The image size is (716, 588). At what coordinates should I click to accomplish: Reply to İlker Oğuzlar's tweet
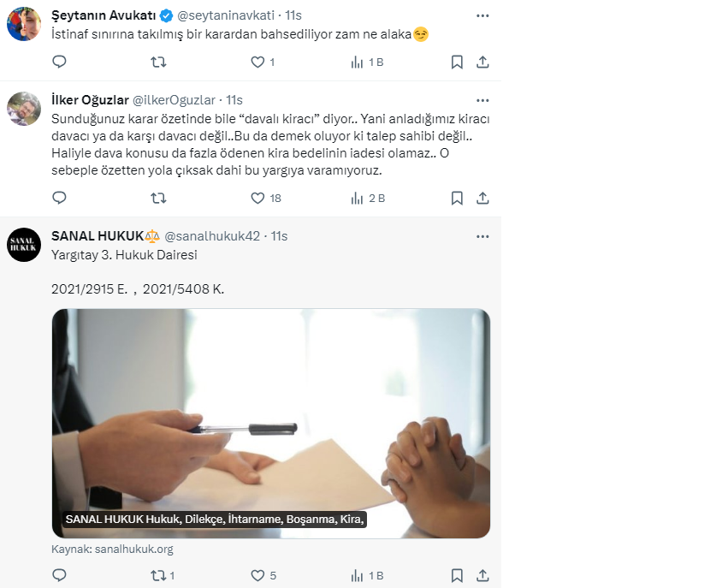point(59,198)
